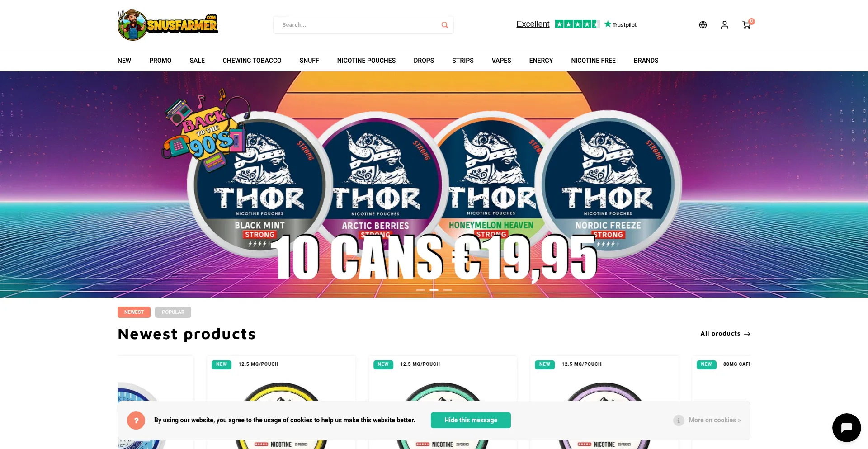Click the search magnifier icon
The height and width of the screenshot is (449, 868).
click(445, 25)
